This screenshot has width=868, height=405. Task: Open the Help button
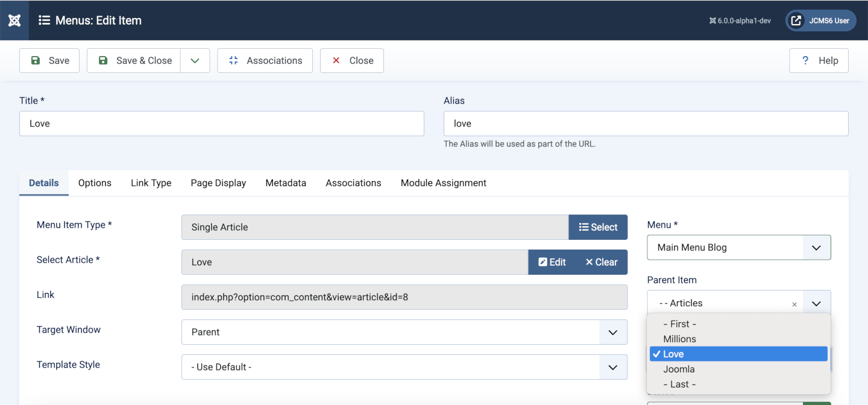click(x=819, y=60)
